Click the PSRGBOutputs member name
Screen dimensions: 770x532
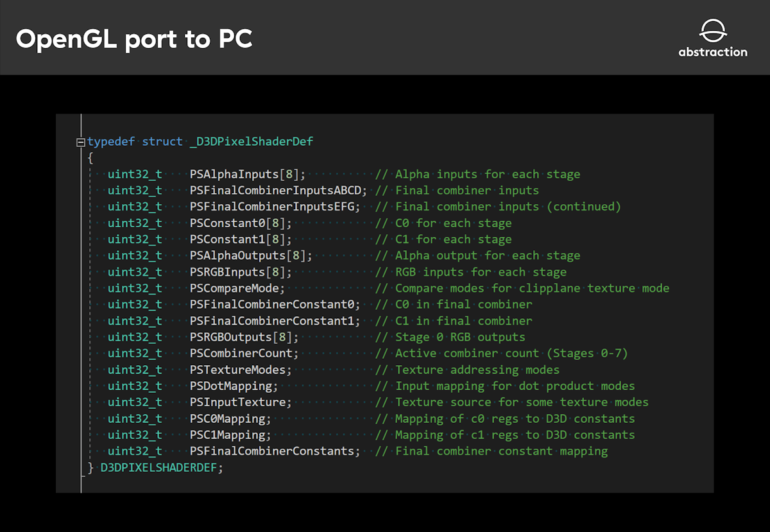pyautogui.click(x=231, y=337)
